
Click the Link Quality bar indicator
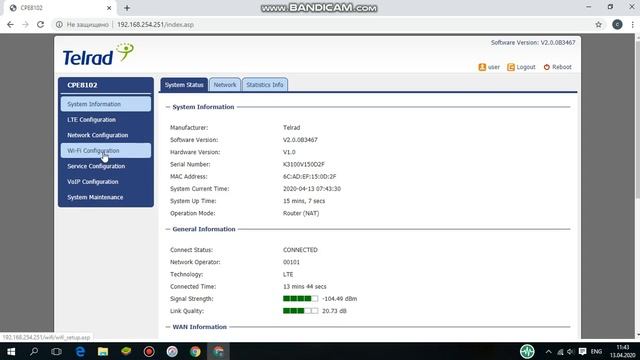[300, 311]
